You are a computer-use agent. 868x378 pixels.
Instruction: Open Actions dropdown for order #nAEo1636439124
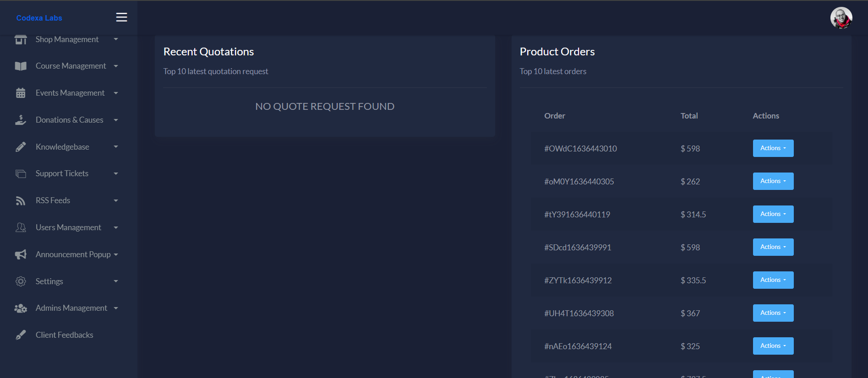pyautogui.click(x=773, y=346)
